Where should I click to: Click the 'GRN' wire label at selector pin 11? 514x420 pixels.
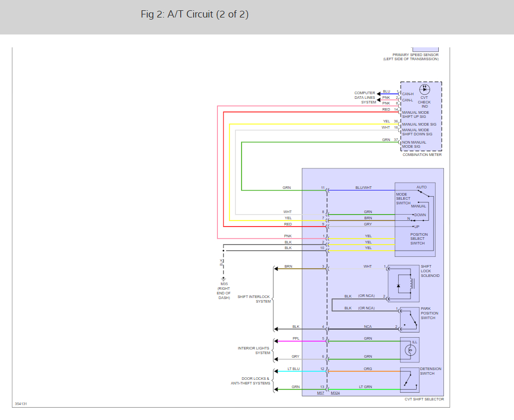[286, 188]
